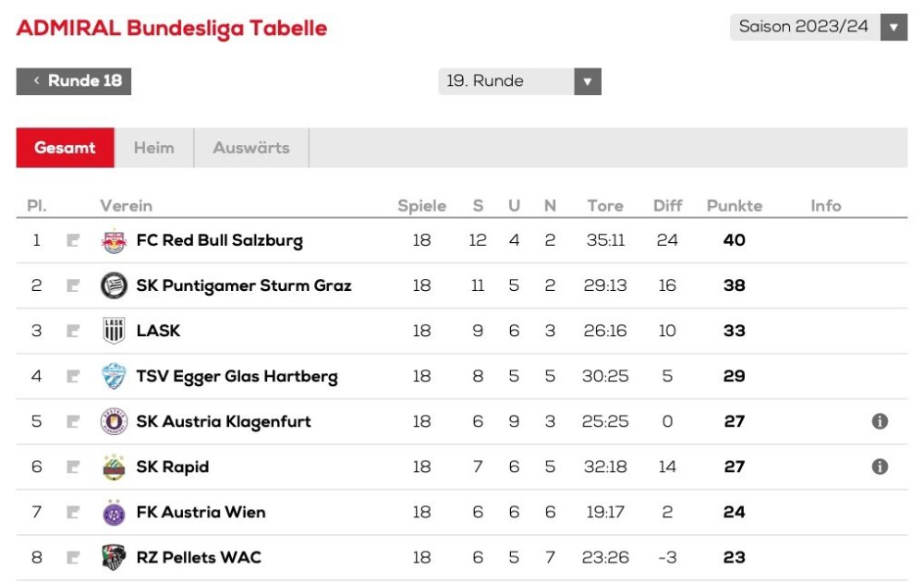Switch to the Heim tab

(x=153, y=148)
